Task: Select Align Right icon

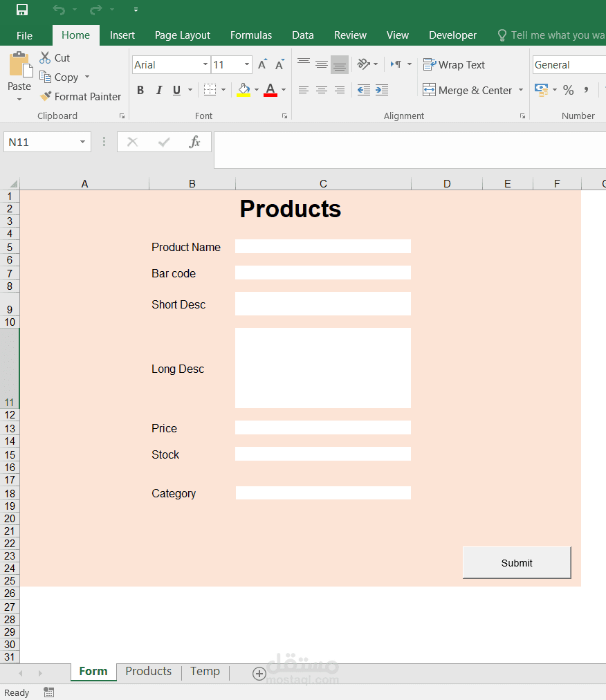Action: (340, 90)
